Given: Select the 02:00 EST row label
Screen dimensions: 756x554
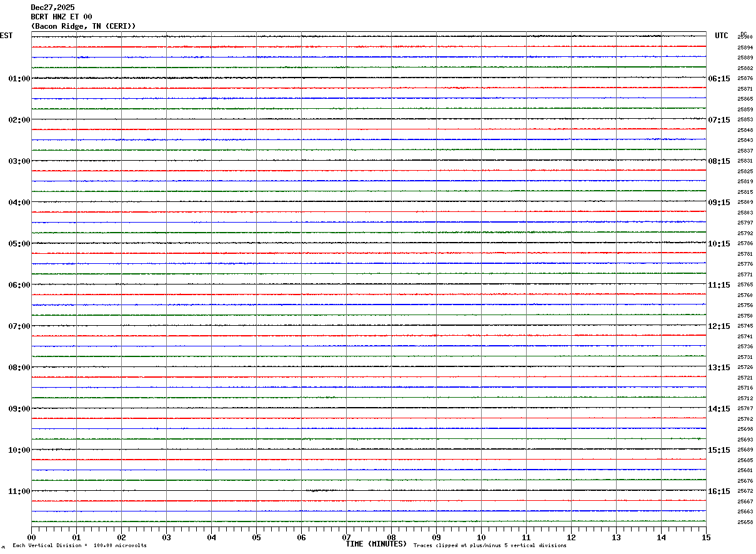Looking at the screenshot, I should tap(19, 120).
